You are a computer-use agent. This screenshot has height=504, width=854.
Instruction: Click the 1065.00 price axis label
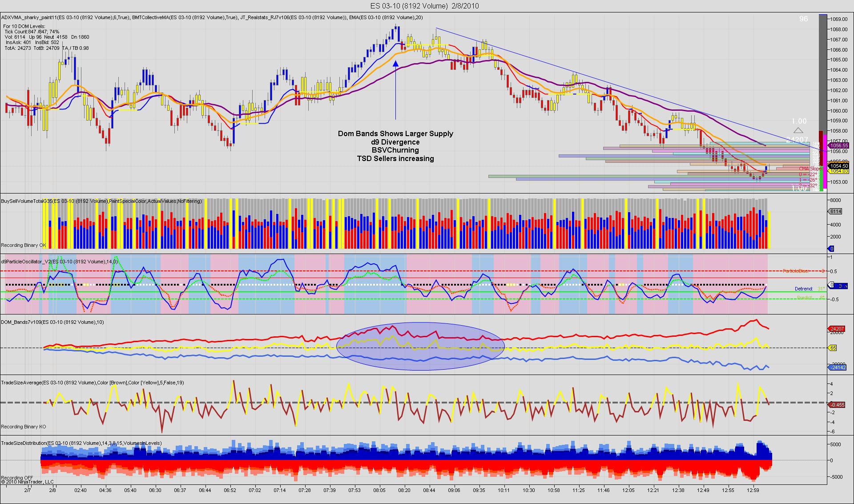(x=838, y=60)
